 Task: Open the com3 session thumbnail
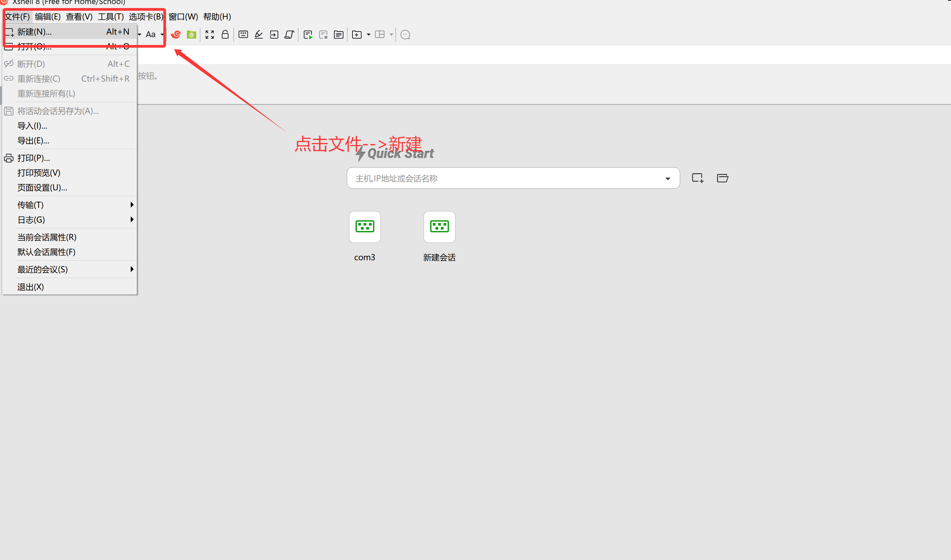coord(365,227)
